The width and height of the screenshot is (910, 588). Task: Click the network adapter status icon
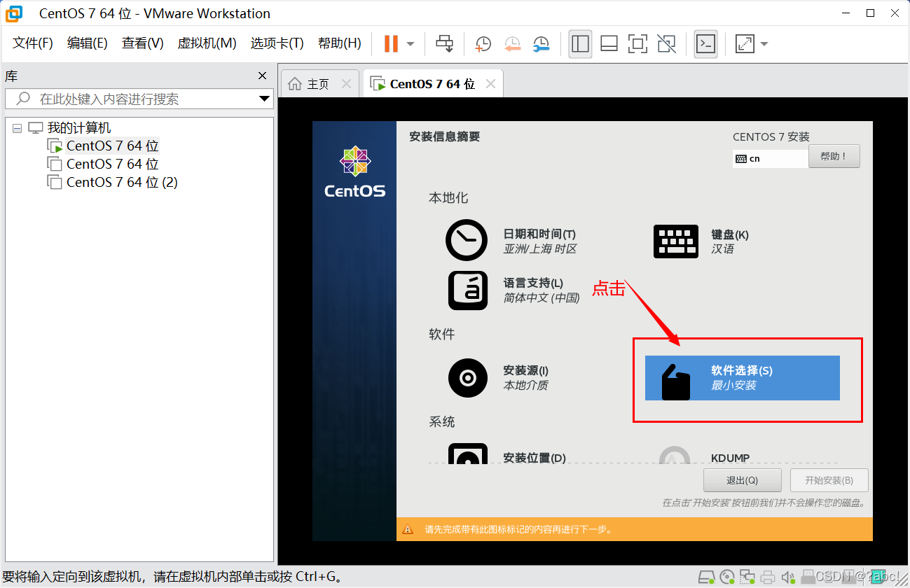747,577
